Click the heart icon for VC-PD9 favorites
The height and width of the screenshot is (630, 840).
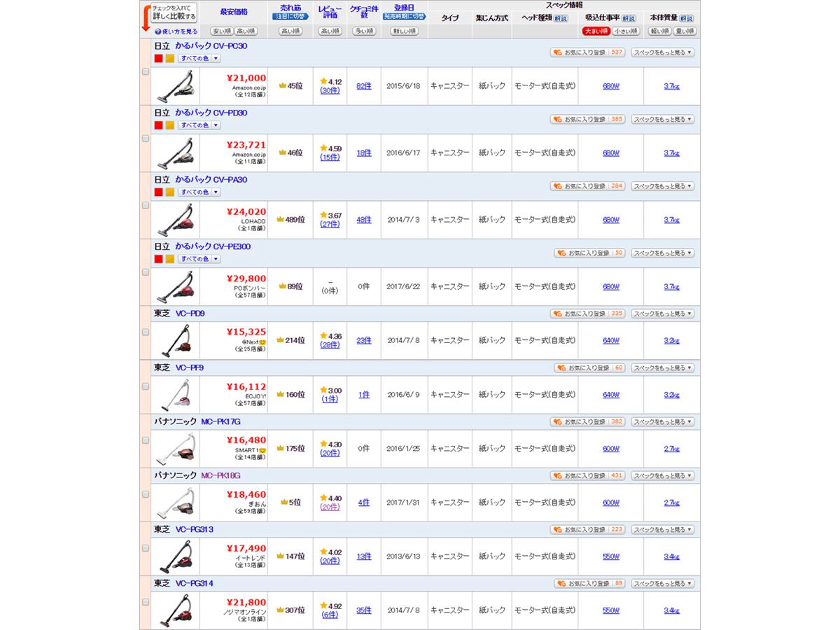click(x=558, y=314)
